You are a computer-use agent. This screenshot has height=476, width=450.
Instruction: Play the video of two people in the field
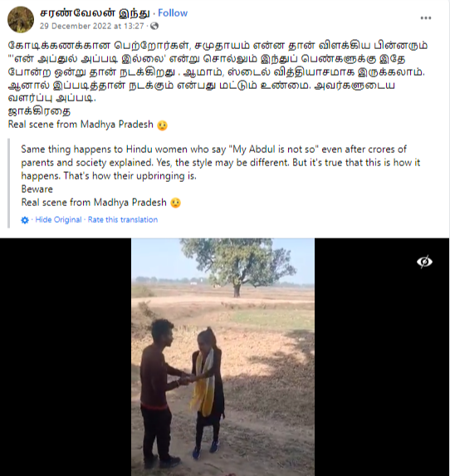coord(223,357)
